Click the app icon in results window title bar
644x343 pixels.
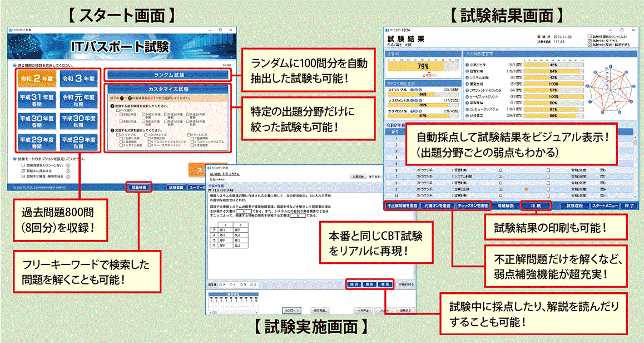pos(387,30)
